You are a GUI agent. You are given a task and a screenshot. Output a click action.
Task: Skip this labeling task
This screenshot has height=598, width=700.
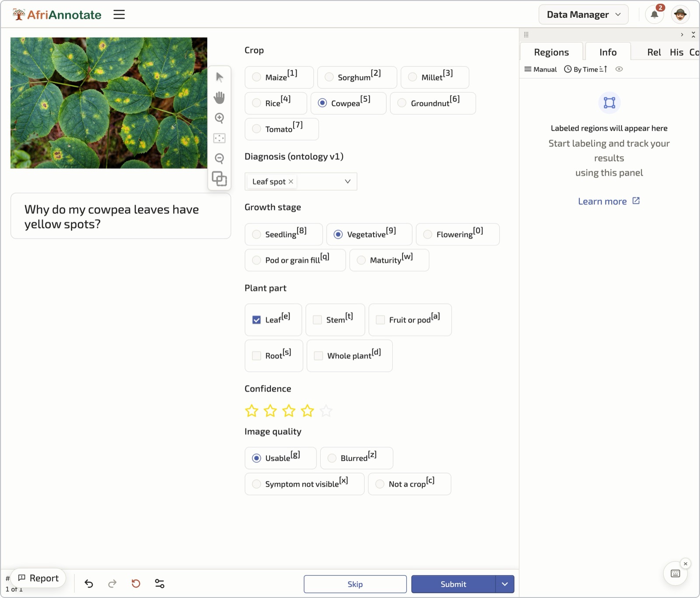click(355, 584)
